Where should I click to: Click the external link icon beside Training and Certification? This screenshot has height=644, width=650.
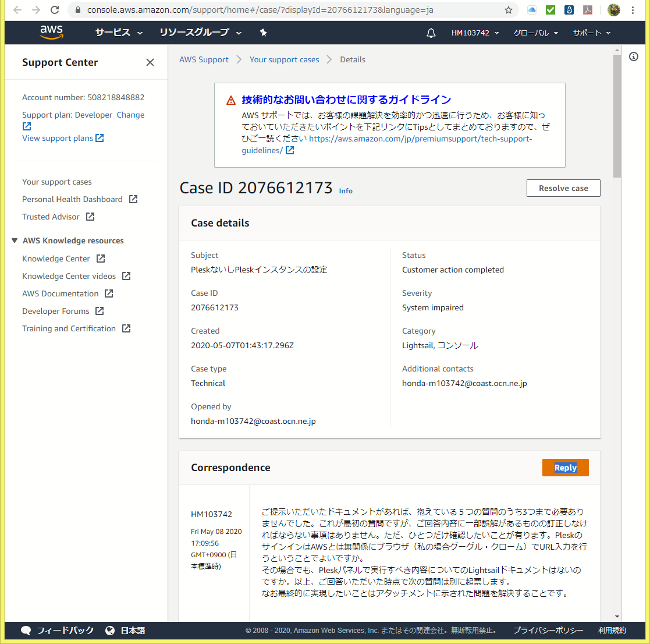tap(126, 328)
